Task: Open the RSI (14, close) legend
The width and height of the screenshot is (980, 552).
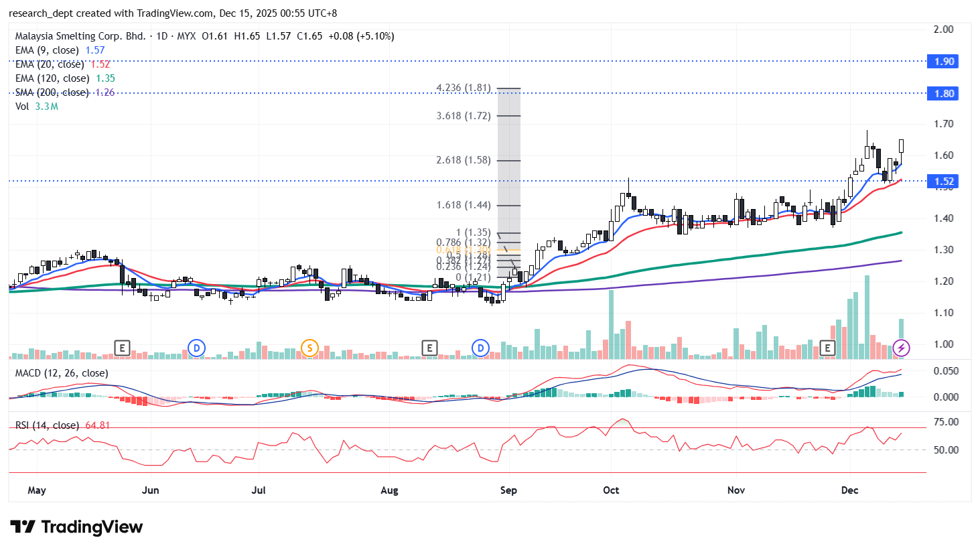Action: click(x=47, y=425)
